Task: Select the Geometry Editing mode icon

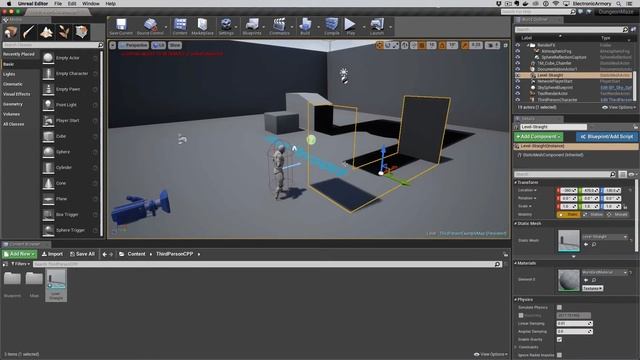Action: (x=81, y=32)
